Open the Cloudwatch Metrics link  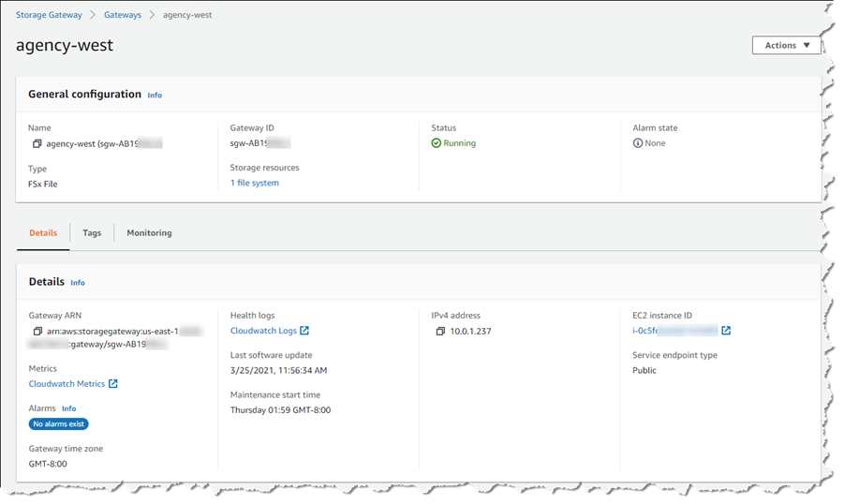[x=67, y=384]
